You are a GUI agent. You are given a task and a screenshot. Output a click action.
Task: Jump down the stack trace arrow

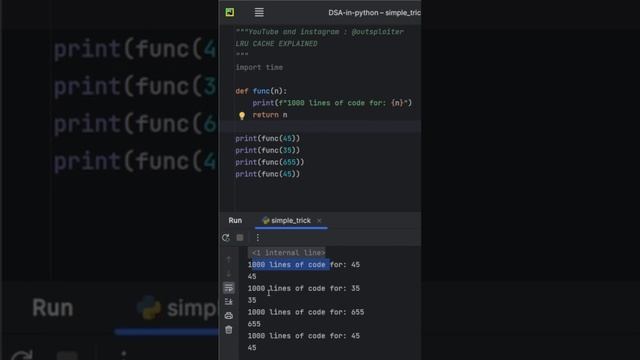[229, 273]
